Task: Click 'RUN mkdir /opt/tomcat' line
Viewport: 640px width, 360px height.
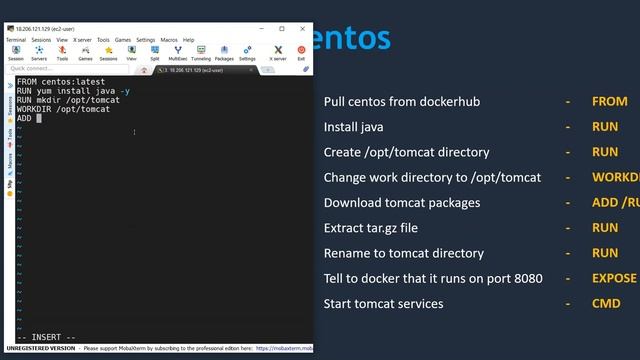Action: pos(68,100)
